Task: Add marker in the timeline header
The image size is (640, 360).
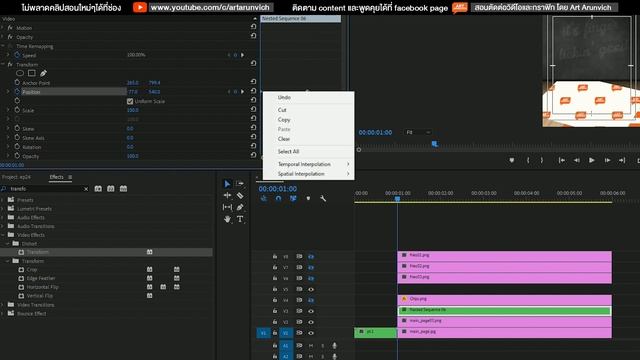Action: [308, 198]
